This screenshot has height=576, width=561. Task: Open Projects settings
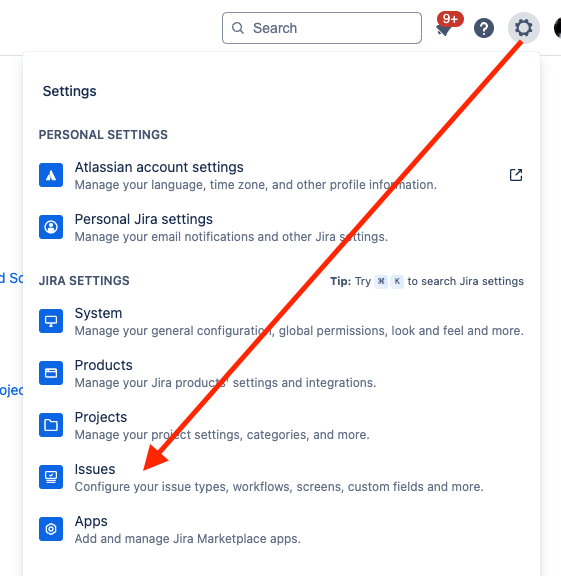pyautogui.click(x=281, y=425)
